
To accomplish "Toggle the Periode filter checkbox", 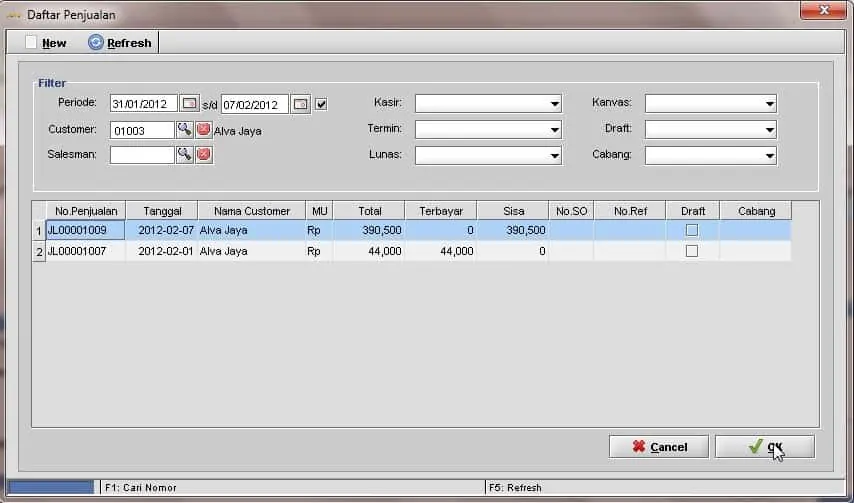I will point(321,104).
